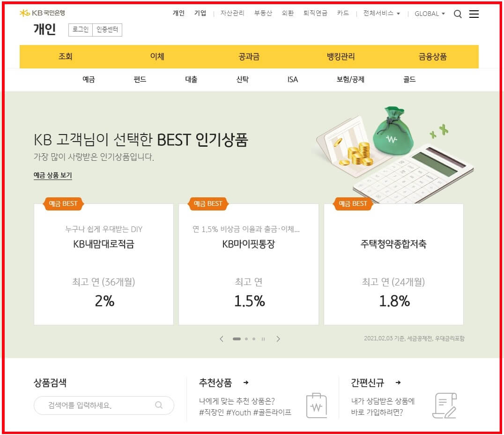Select the second carousel indicator dot

pyautogui.click(x=245, y=338)
